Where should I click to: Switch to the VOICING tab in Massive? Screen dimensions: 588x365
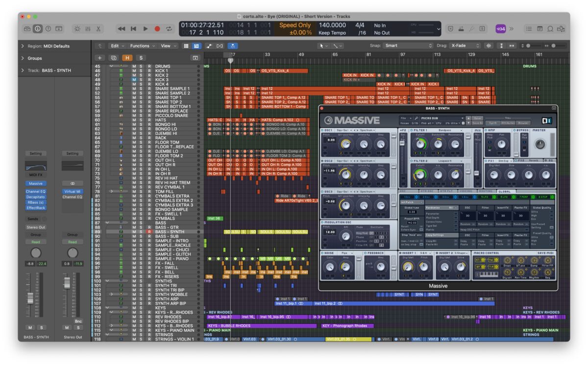pyautogui.click(x=466, y=191)
